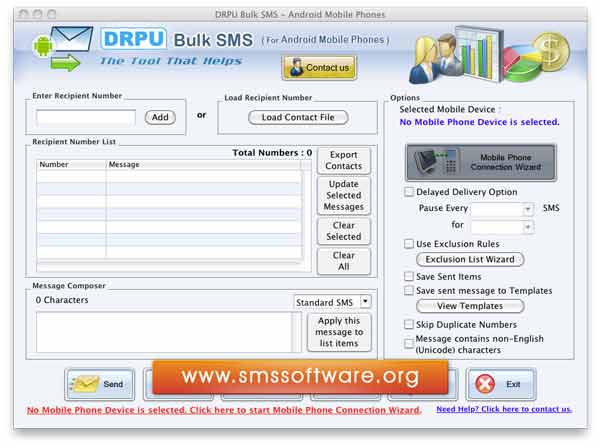Click the recipient number input field
This screenshot has width=600, height=448.
[86, 117]
